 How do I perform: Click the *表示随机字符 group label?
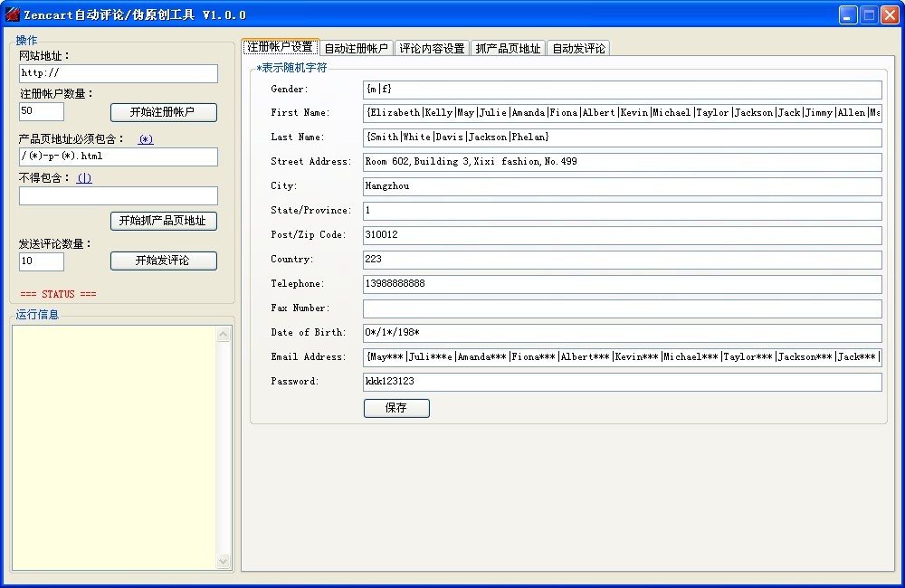tap(291, 68)
